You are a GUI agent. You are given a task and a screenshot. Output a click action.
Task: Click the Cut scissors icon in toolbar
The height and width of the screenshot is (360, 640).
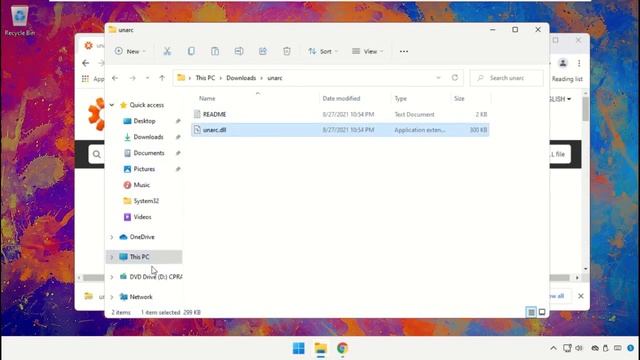click(x=167, y=51)
